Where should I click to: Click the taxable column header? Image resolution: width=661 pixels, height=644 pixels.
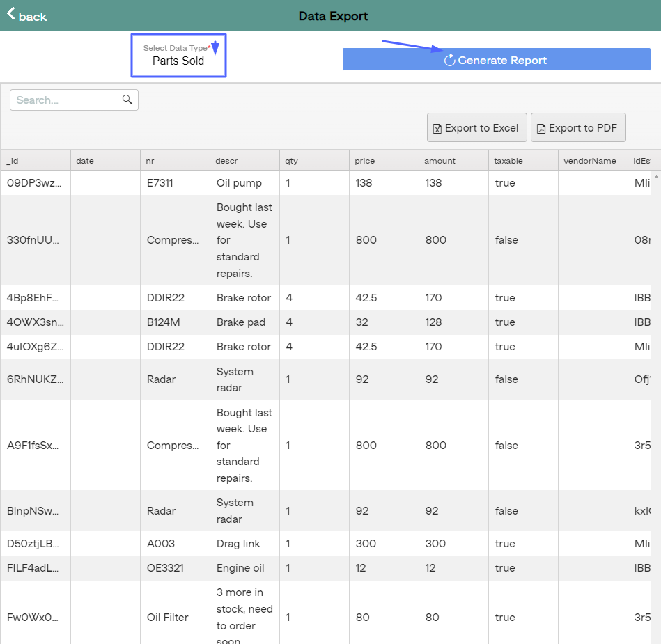508,161
